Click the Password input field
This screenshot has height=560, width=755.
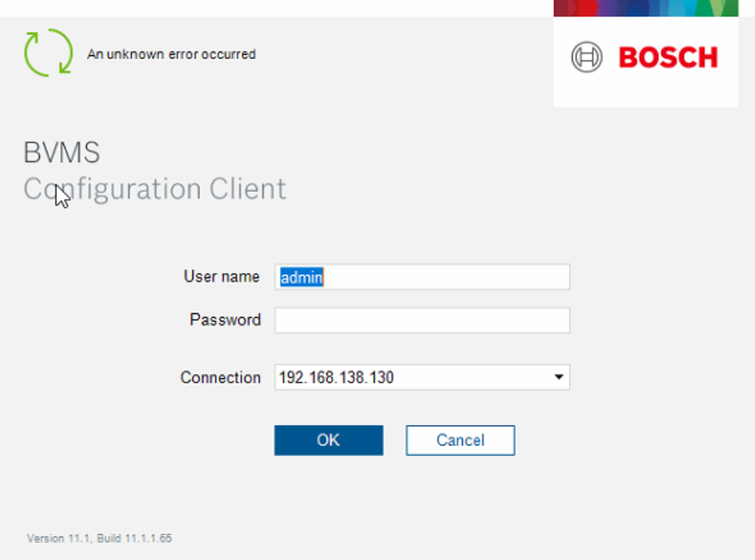(x=422, y=320)
